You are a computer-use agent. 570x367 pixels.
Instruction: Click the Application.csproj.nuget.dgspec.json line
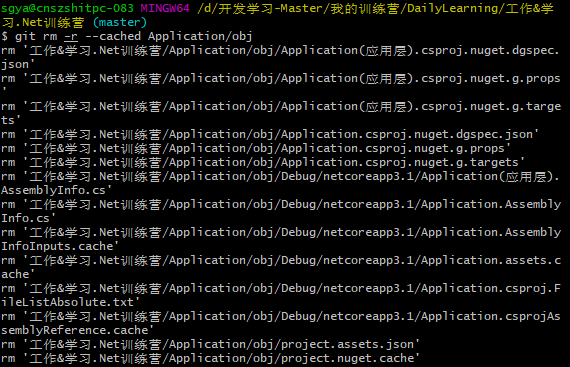[269, 134]
